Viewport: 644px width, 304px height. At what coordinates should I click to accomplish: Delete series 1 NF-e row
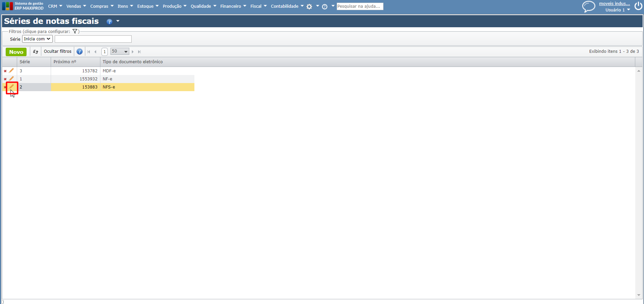(5, 79)
